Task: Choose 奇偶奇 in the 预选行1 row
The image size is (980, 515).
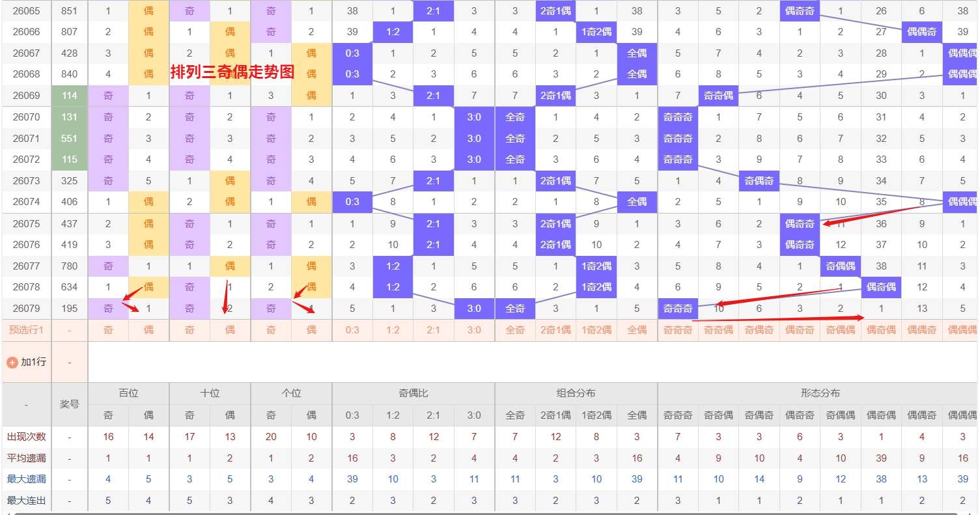Action: pyautogui.click(x=759, y=330)
